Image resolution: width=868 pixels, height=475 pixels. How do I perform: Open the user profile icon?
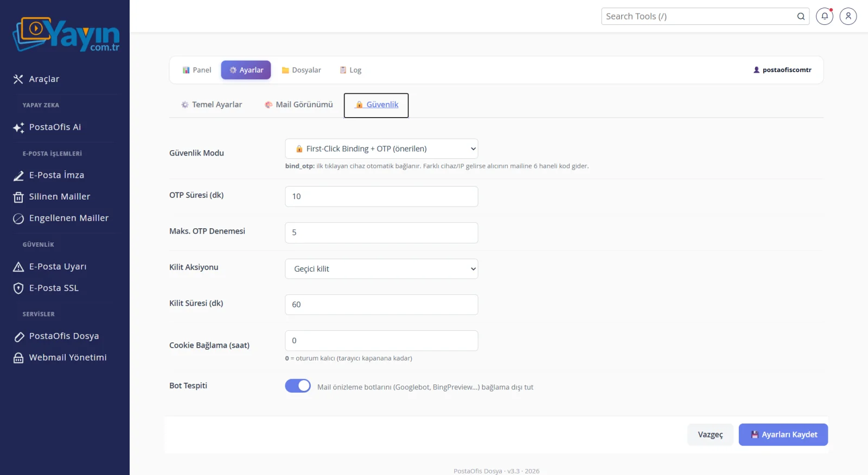point(848,16)
